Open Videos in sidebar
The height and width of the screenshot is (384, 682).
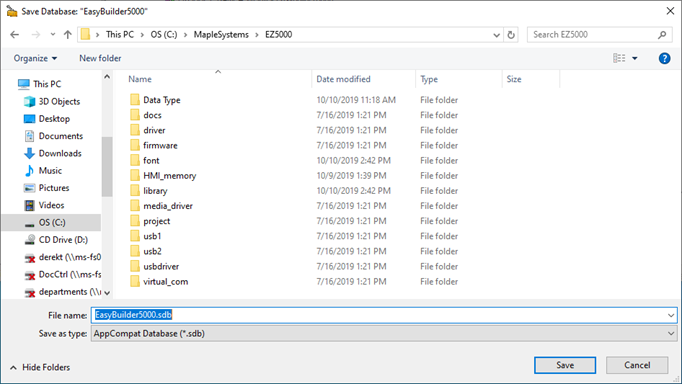point(44,205)
